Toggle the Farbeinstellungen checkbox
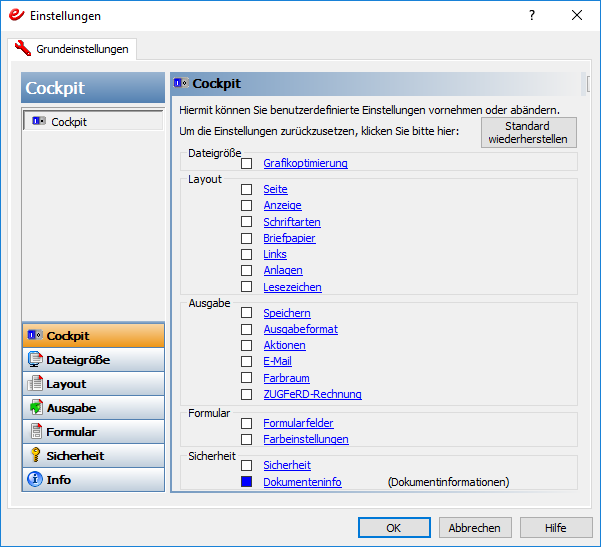Viewport: 601px width, 547px height. pos(246,439)
